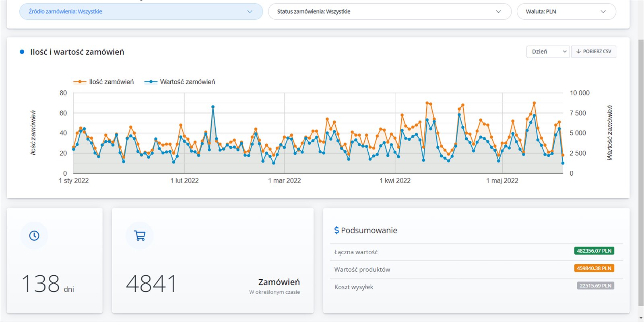This screenshot has width=644, height=322.
Task: Click the blue peak point in February
Action: point(213,107)
